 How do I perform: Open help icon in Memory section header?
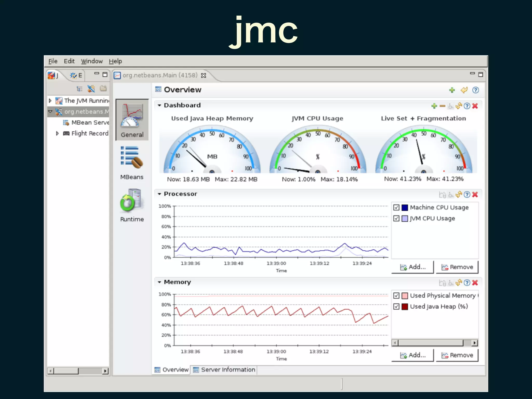(x=467, y=283)
